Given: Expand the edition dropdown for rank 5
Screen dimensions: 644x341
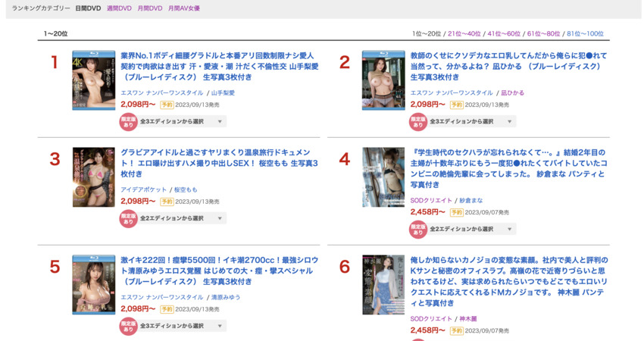Looking at the screenshot, I should tap(182, 325).
